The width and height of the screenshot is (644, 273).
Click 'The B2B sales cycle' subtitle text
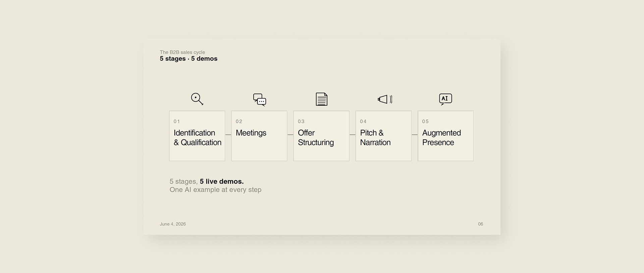pyautogui.click(x=182, y=52)
